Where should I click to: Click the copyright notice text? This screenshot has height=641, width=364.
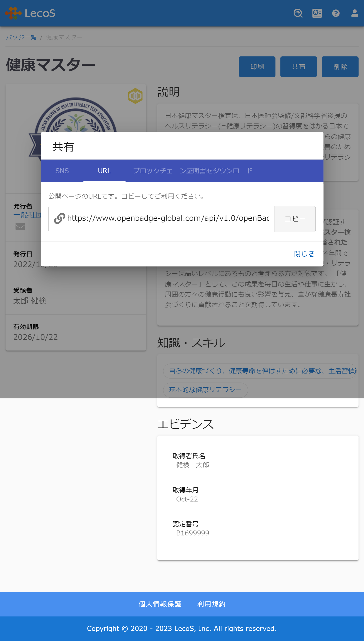tap(182, 628)
